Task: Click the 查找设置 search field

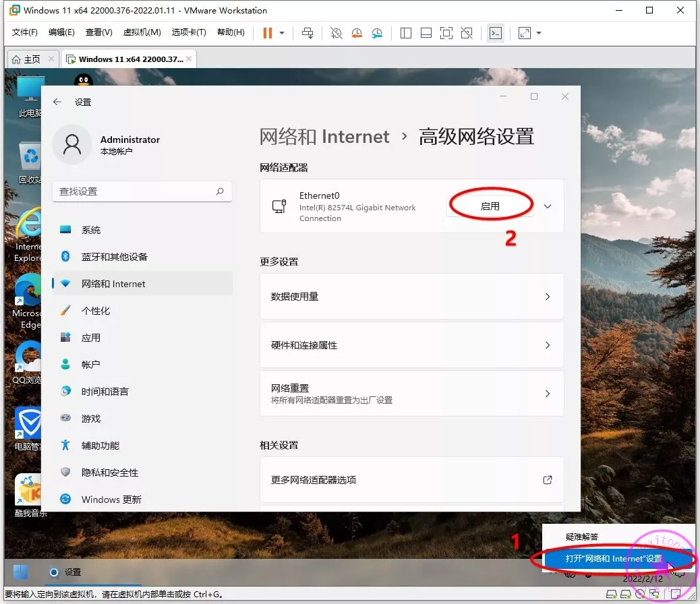Action: pyautogui.click(x=135, y=191)
